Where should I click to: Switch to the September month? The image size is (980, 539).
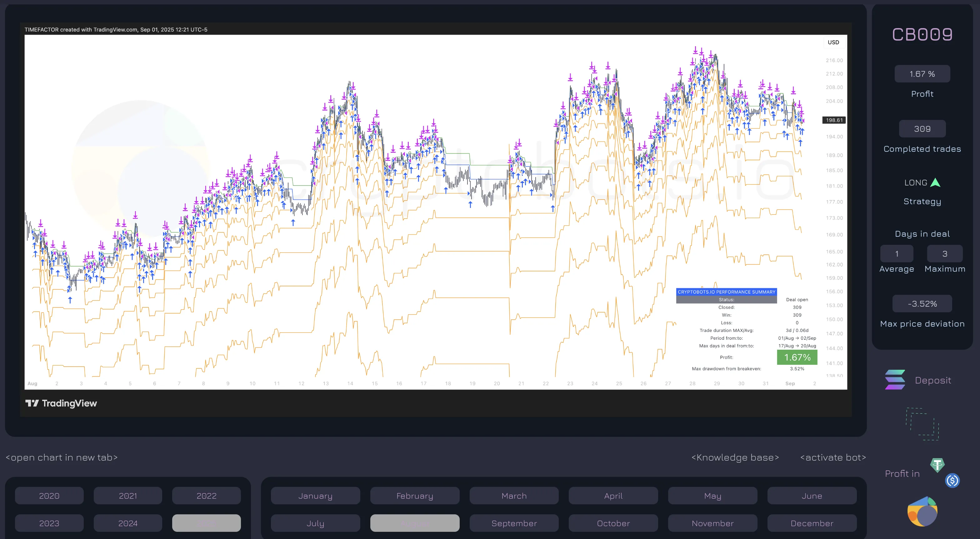tap(514, 523)
